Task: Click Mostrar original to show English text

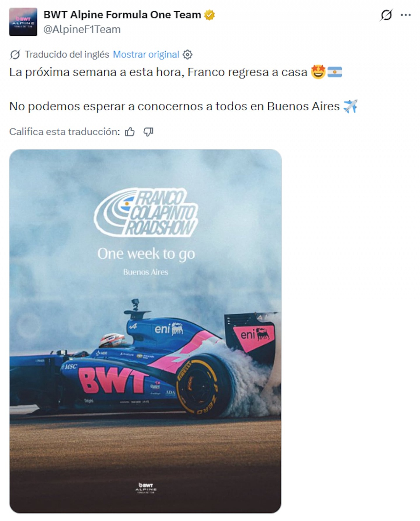Action: tap(146, 54)
